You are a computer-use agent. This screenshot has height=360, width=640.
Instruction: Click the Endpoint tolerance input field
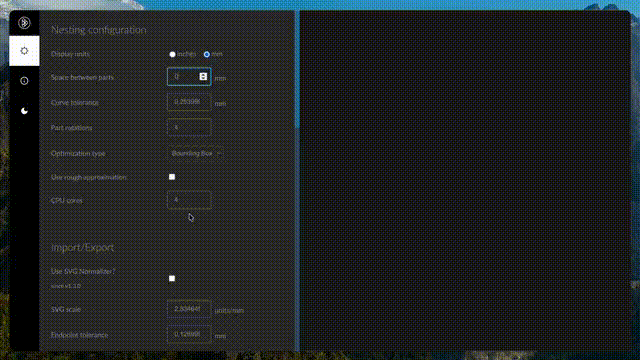189,334
